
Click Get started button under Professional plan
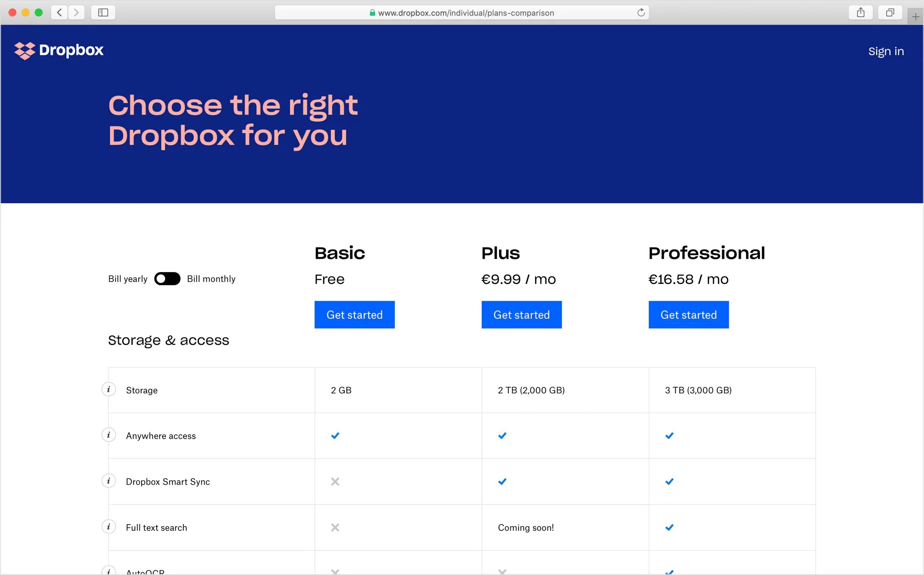tap(689, 314)
